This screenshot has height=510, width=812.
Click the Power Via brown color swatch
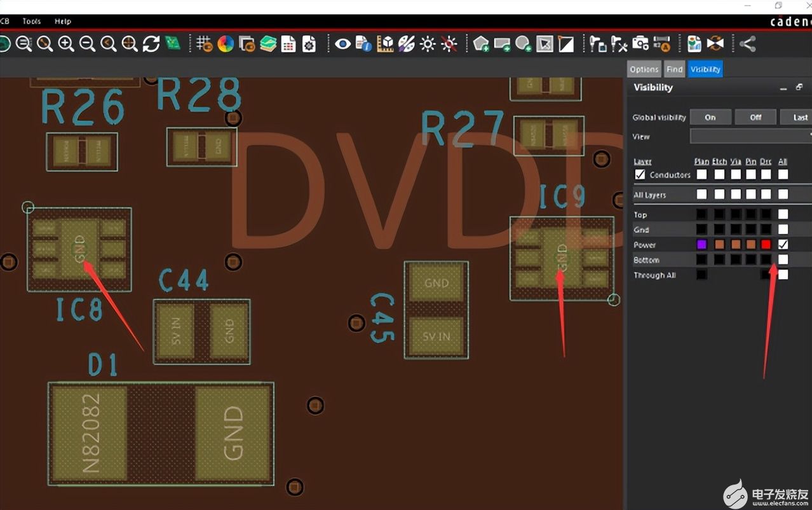click(736, 244)
